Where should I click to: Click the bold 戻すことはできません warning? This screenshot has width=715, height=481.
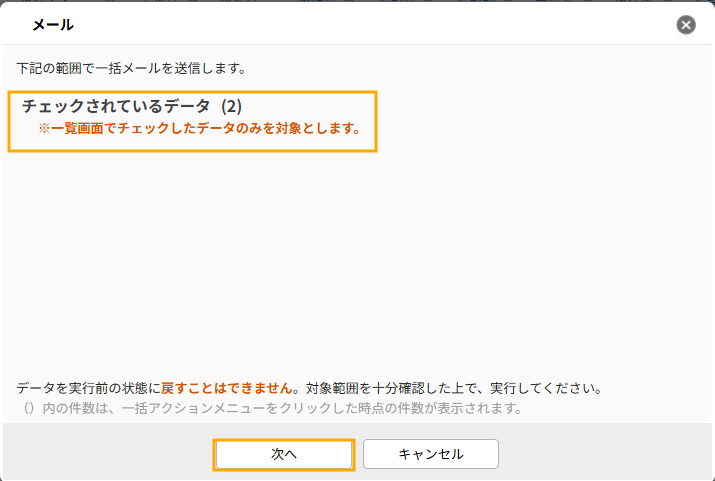[x=229, y=387]
